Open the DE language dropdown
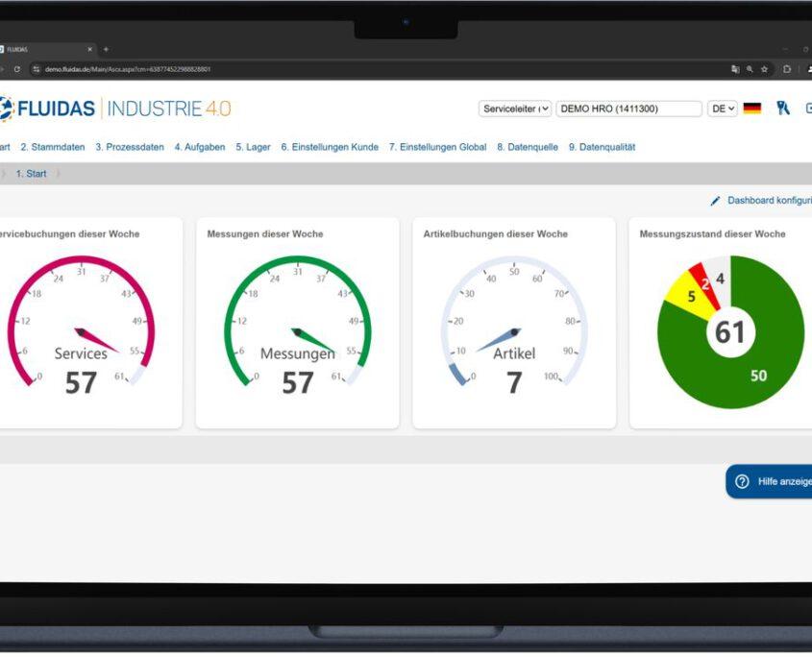812x657 pixels. point(722,109)
